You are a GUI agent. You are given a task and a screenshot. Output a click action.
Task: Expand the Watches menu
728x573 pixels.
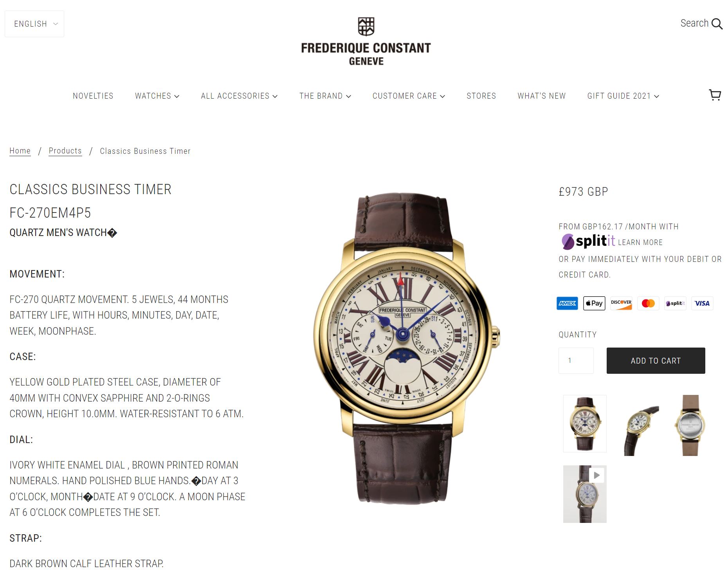[x=157, y=96]
